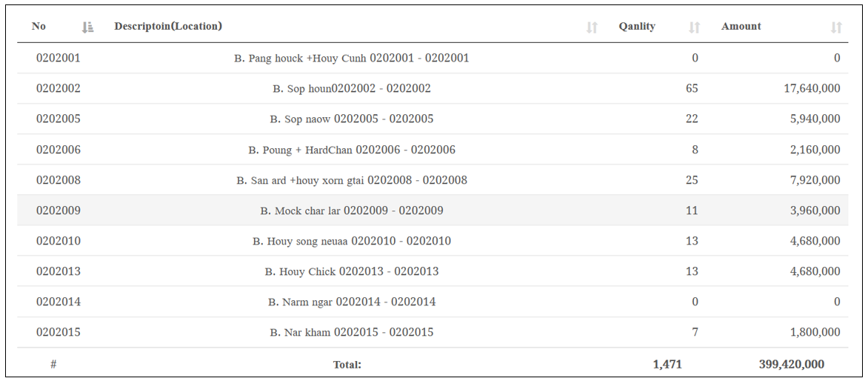
Task: Select B. San ard +houy xorn gtai row
Action: [x=433, y=180]
